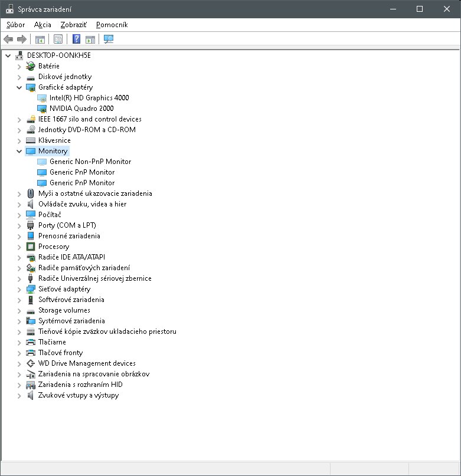Viewport: 461px width, 476px height.
Task: Click the mouse icon beside Myši a ostatné
Action: pos(30,193)
